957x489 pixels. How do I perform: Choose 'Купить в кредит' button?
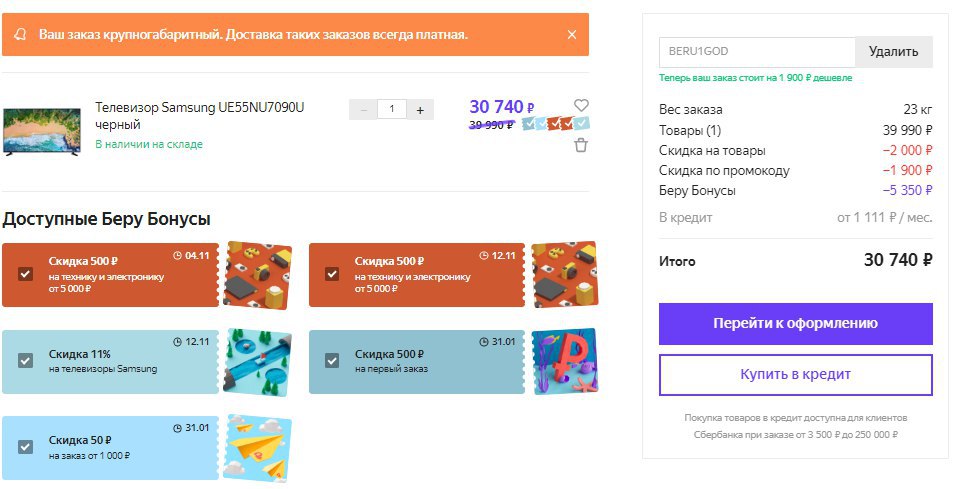click(795, 375)
